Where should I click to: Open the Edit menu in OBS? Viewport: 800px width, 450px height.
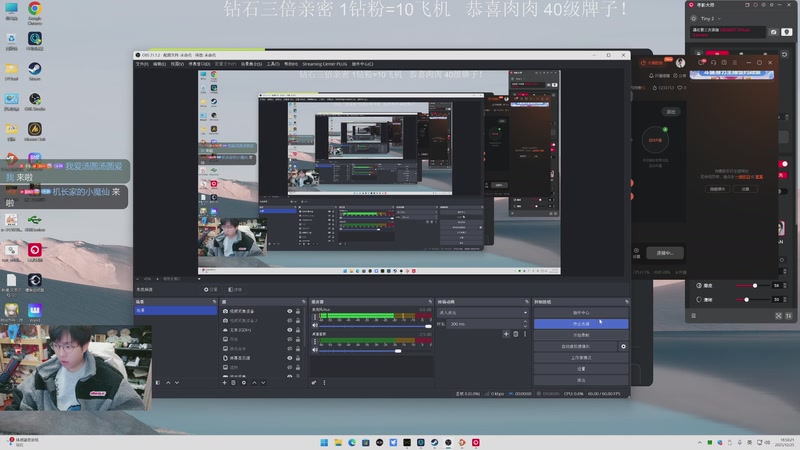point(159,64)
